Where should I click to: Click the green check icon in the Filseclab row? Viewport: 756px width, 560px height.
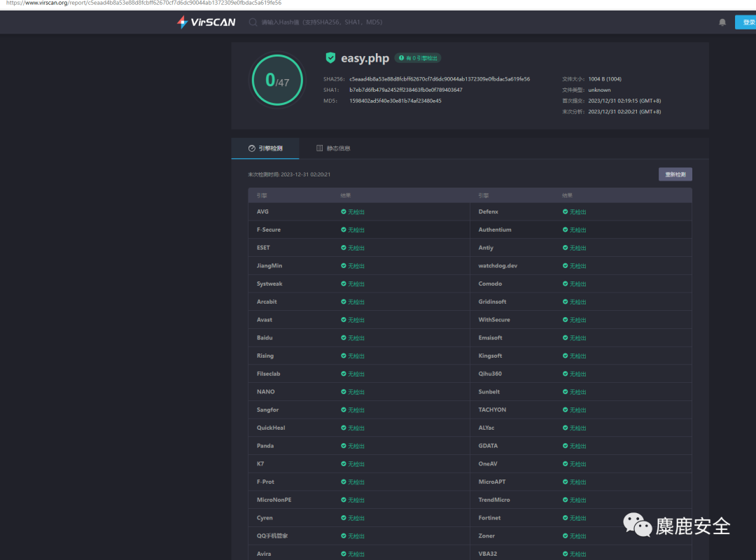tap(343, 374)
